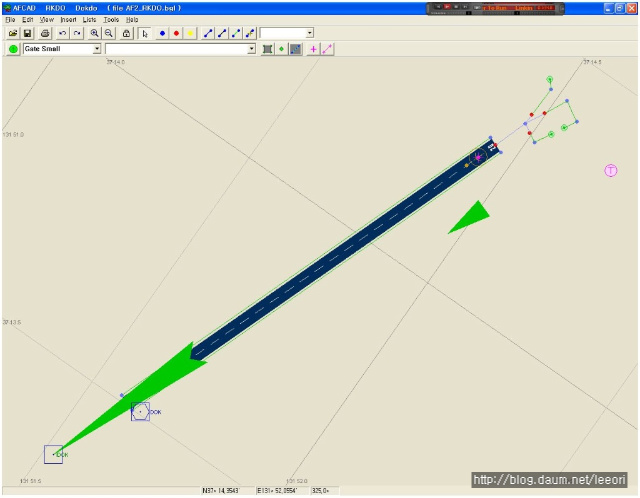This screenshot has height=498, width=640.
Task: Undo the last edit
Action: click(62, 33)
